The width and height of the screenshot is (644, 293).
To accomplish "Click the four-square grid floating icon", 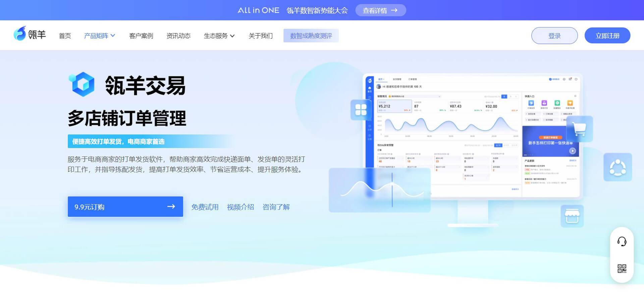I will pos(361,109).
